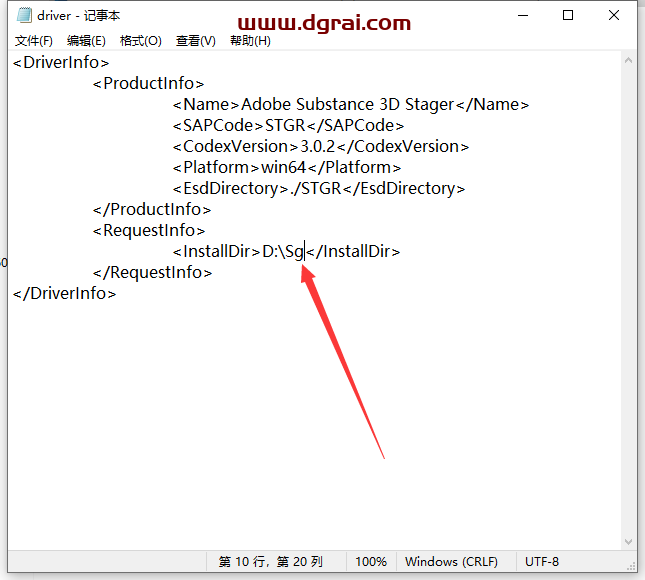The height and width of the screenshot is (580, 645).
Task: Click the opening <RequestInfo> tag line
Action: point(149,230)
